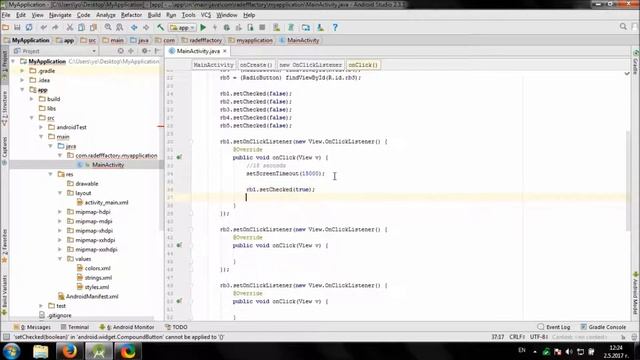Click the override gutter icon beside first onClick method
This screenshot has height=360, width=640.
[179, 157]
